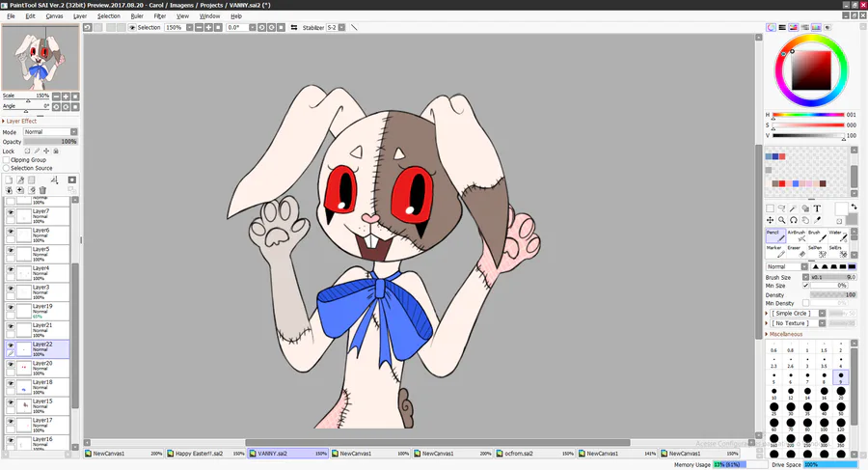Swap foreground and background colors
Viewport: 868px width, 470px height.
coord(854,207)
